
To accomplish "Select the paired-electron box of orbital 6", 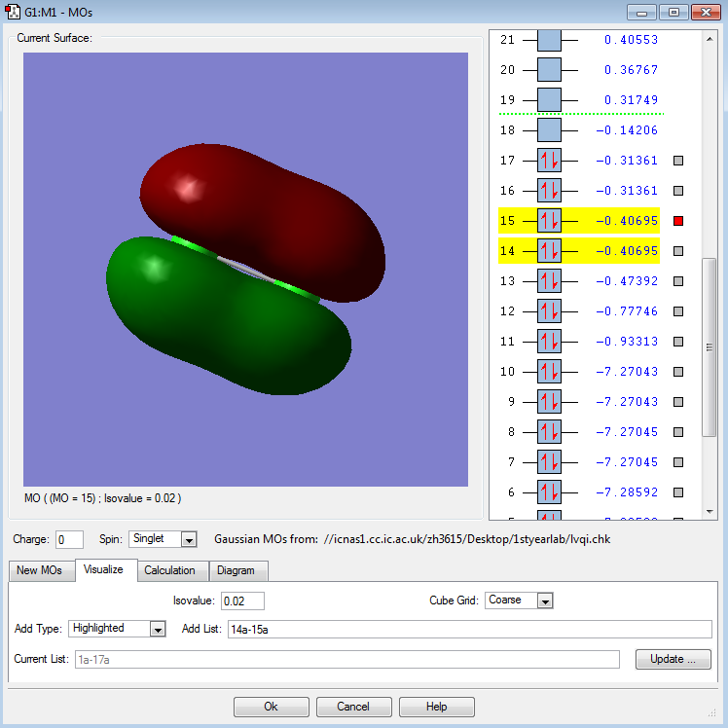I will 549,492.
